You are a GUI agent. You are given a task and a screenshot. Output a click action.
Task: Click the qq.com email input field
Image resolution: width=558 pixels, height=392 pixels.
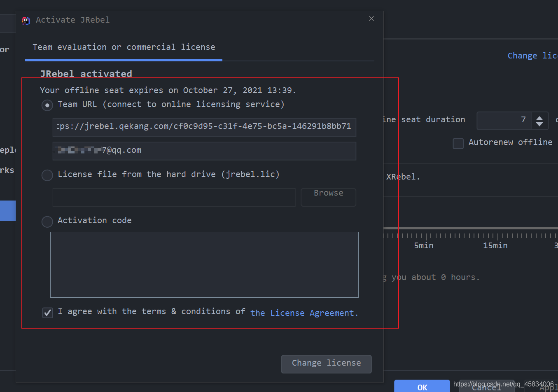point(204,151)
